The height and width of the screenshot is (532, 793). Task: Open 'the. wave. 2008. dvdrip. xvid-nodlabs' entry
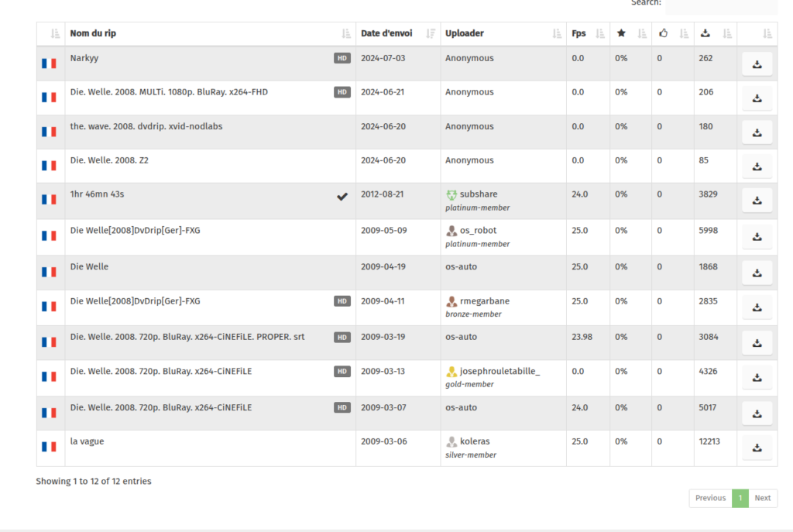click(x=146, y=126)
